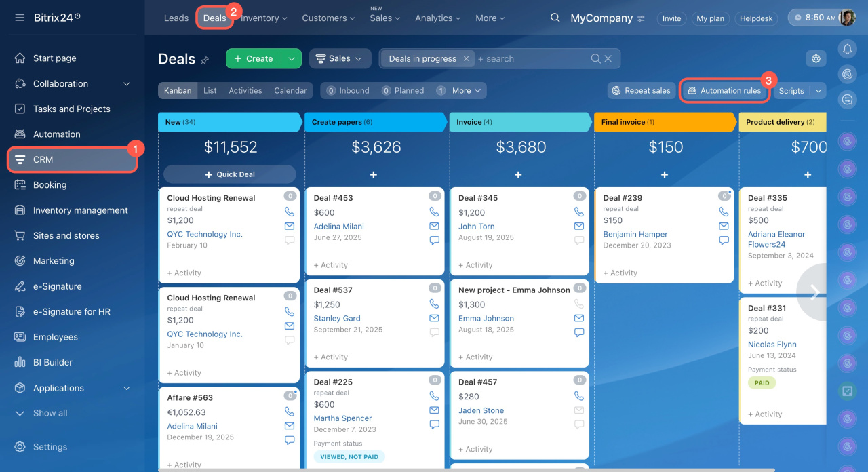The image size is (868, 472).
Task: Click the Automation rules button
Action: 724,91
